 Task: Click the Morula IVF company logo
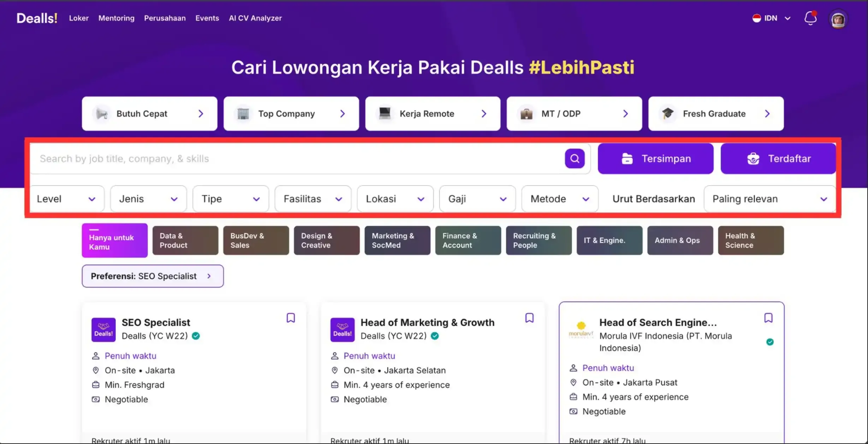coord(581,330)
